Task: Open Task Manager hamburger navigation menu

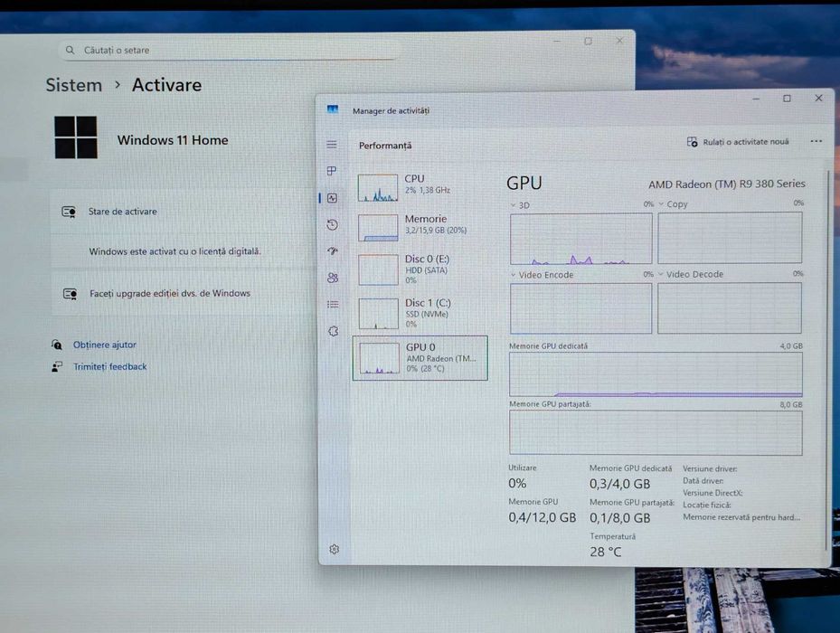Action: (x=332, y=144)
